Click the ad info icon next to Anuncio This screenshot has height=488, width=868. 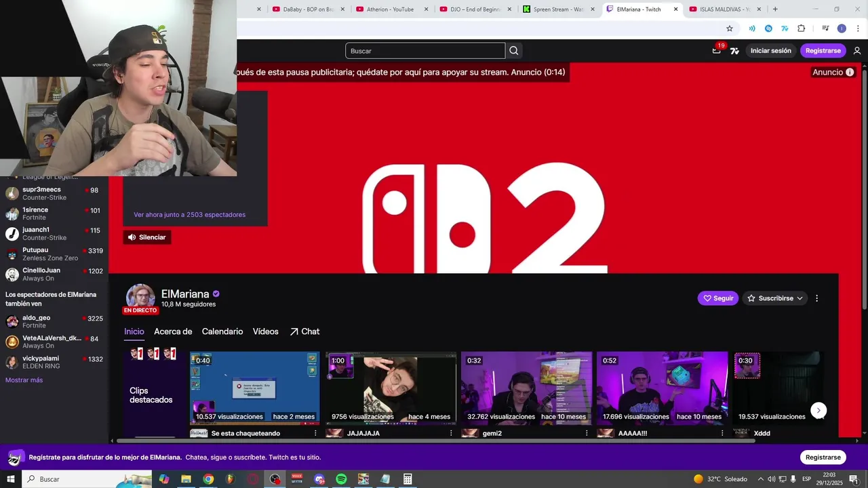click(850, 73)
